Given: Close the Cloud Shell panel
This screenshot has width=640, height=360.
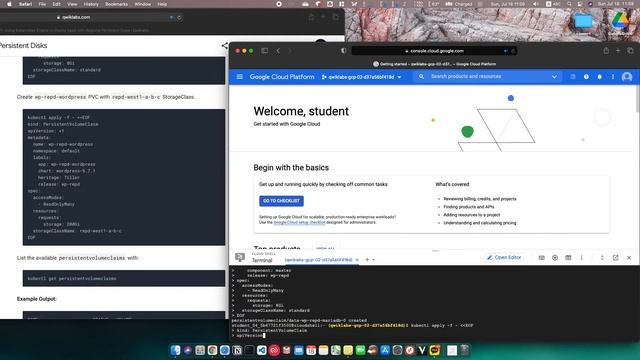Looking at the screenshot, I should click(629, 258).
